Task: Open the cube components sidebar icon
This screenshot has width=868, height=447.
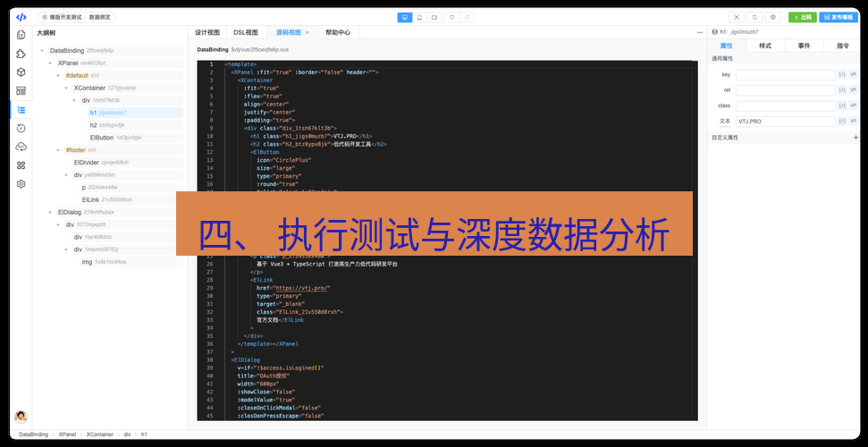Action: click(x=21, y=72)
